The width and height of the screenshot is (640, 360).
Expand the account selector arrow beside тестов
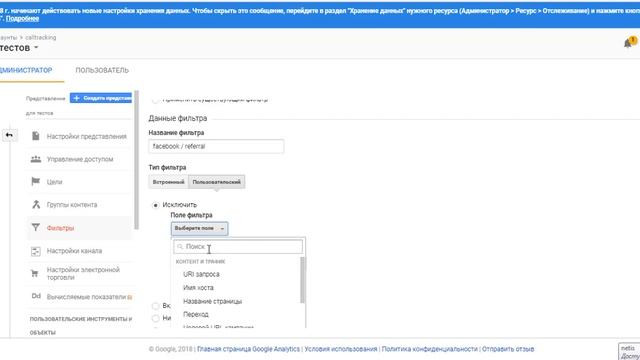(x=36, y=48)
